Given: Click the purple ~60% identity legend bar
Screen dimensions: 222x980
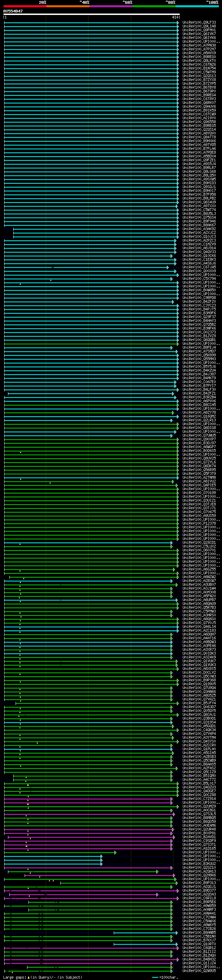Looking at the screenshot, I should [x=111, y=7].
